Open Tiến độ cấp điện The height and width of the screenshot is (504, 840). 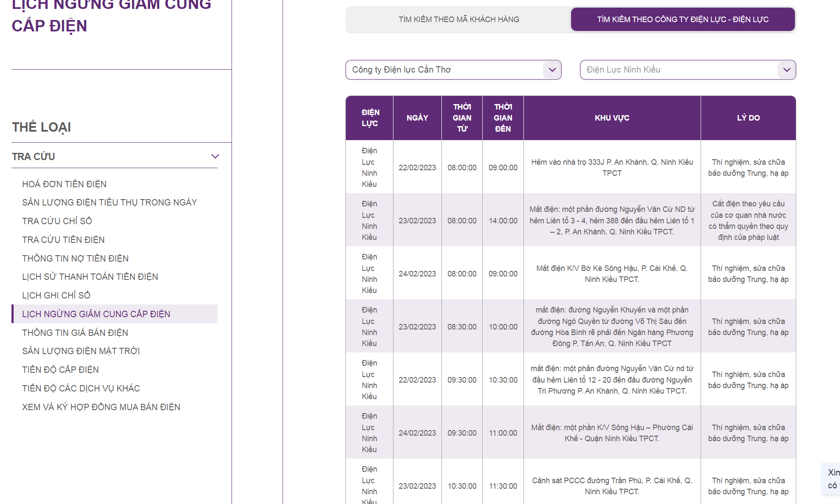pos(60,370)
